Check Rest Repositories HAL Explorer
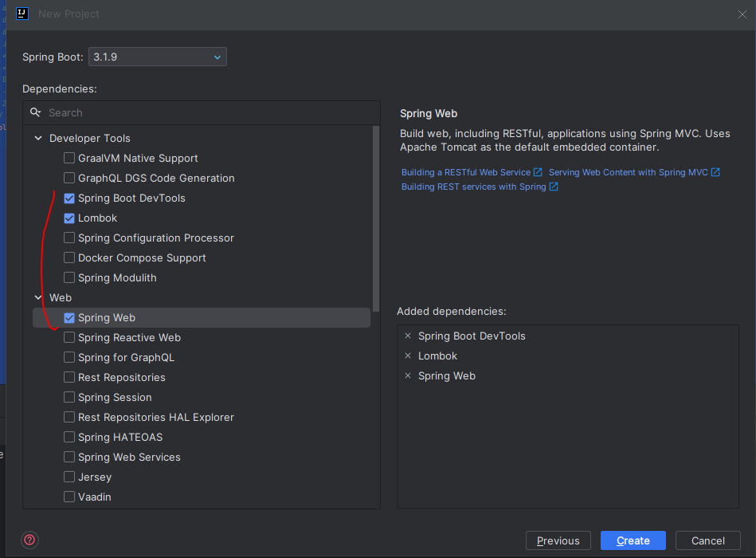This screenshot has height=558, width=756. pos(69,417)
